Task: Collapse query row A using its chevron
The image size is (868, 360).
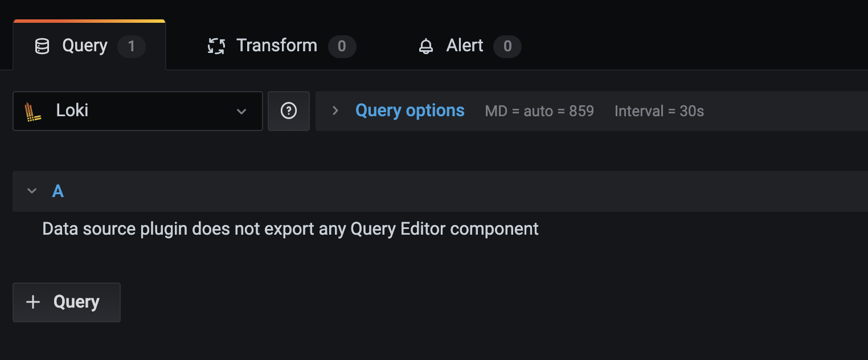Action: [31, 191]
